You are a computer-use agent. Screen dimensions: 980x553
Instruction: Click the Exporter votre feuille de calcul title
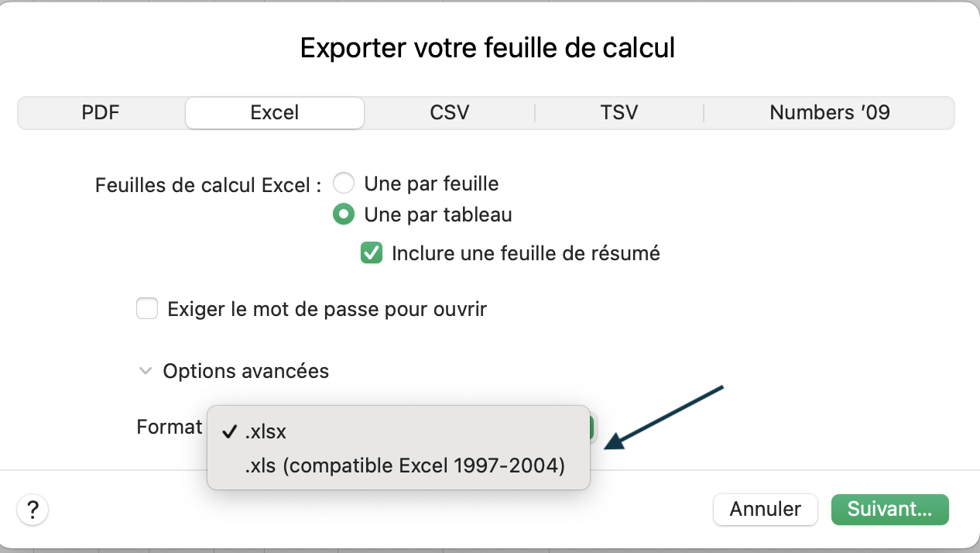(488, 48)
